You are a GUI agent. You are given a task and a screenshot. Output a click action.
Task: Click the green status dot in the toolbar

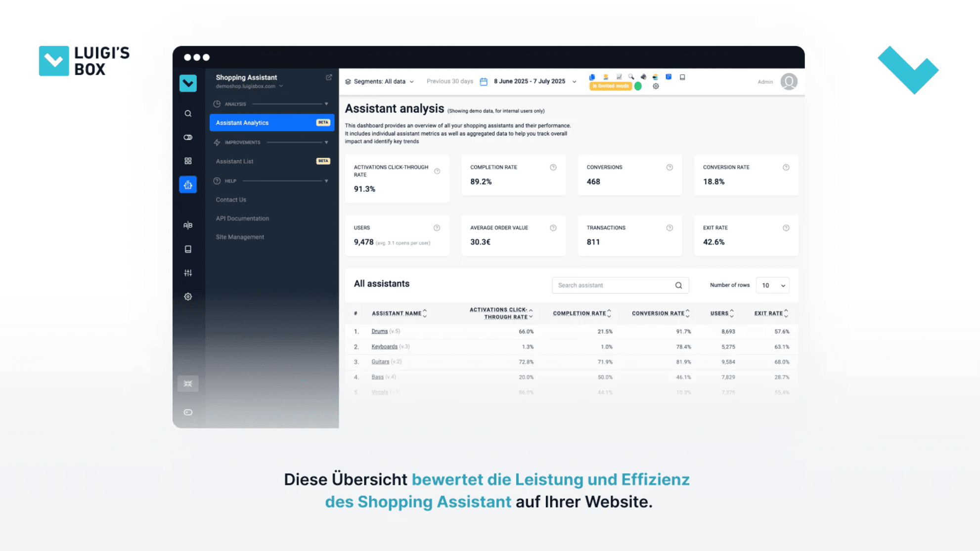click(638, 86)
